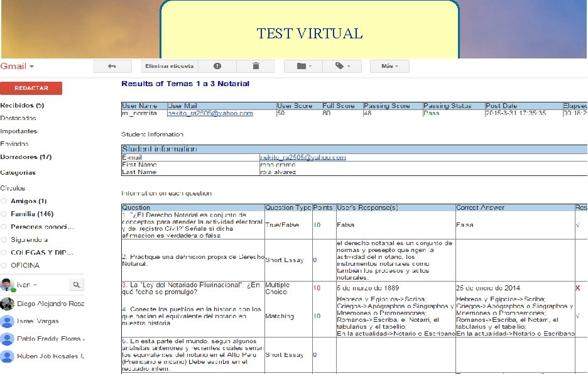
Task: Delete the email with trash icon
Action: click(x=256, y=66)
